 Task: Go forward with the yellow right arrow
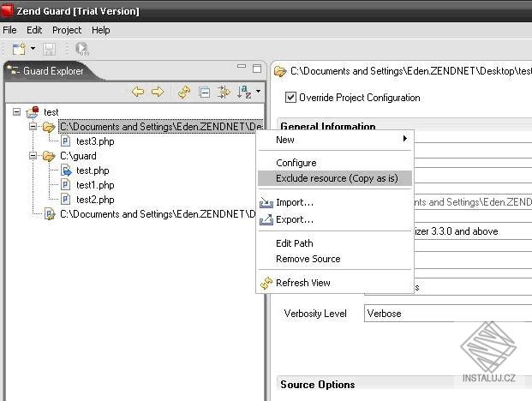point(158,92)
